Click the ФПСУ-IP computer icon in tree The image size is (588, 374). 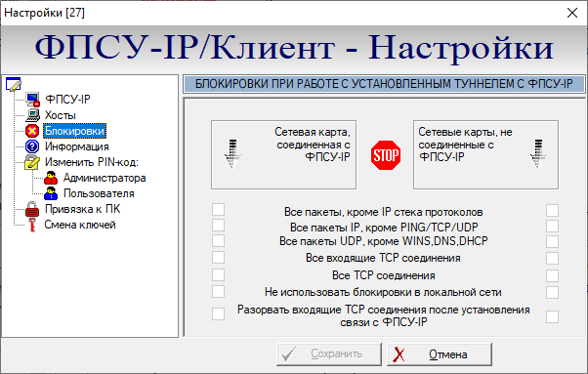[x=33, y=100]
